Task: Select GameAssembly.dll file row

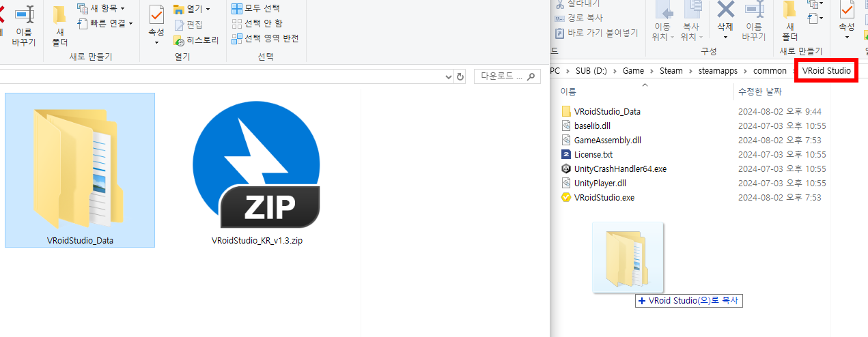Action: (692, 140)
